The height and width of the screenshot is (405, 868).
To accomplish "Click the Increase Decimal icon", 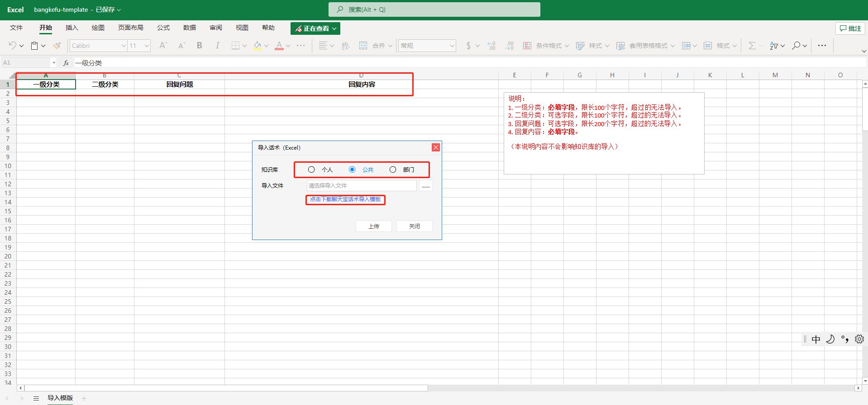I will click(491, 45).
